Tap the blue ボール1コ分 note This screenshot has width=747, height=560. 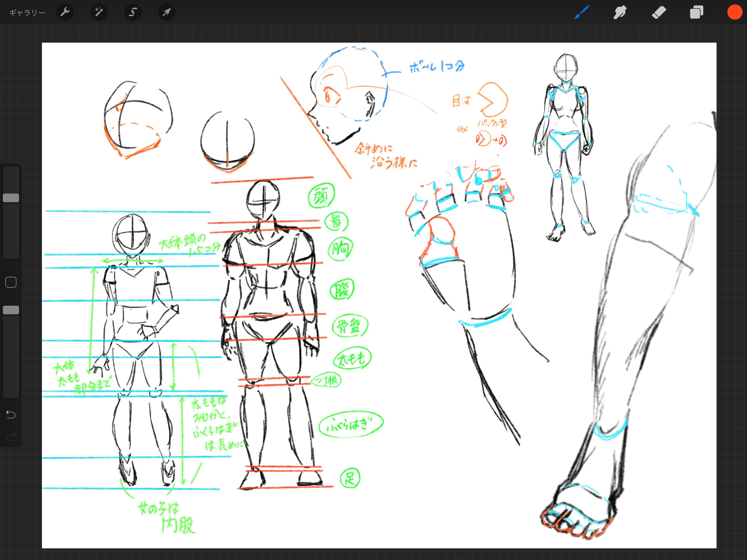coord(437,66)
